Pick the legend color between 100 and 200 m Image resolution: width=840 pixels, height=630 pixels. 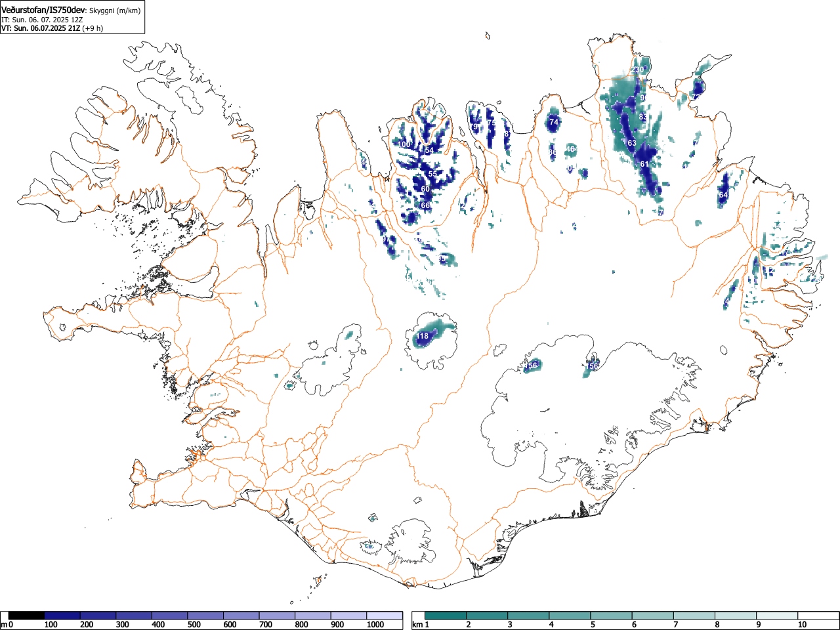pos(62,615)
